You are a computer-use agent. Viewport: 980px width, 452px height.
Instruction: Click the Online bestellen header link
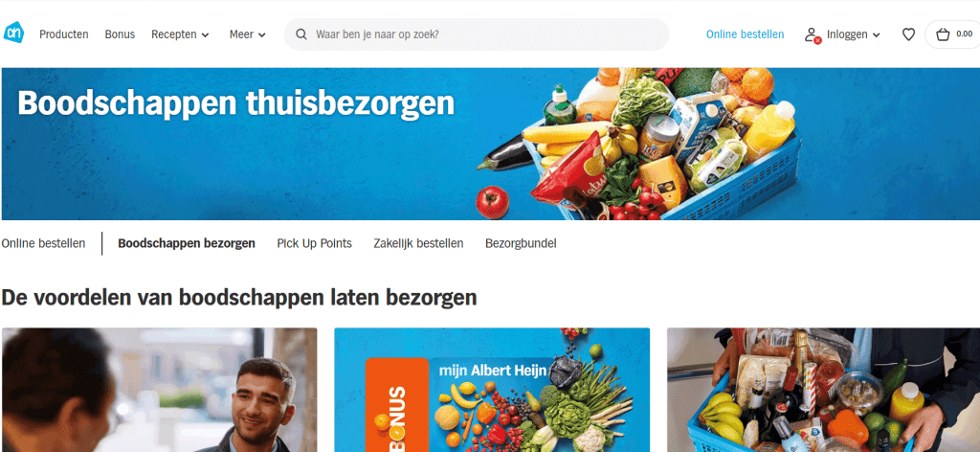(745, 34)
